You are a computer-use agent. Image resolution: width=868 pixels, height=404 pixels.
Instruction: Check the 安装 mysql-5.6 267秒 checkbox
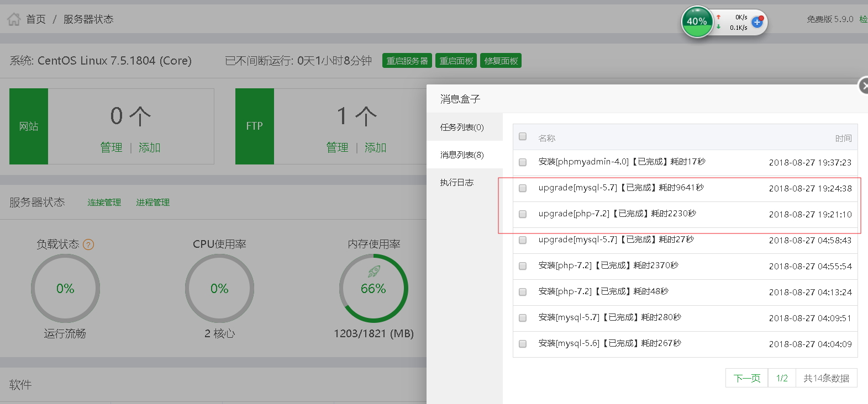[523, 344]
